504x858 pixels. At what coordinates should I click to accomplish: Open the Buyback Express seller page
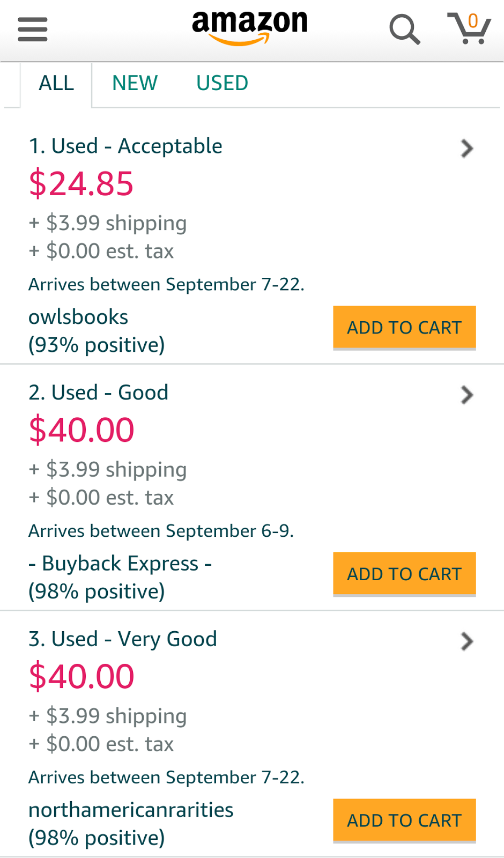click(120, 564)
